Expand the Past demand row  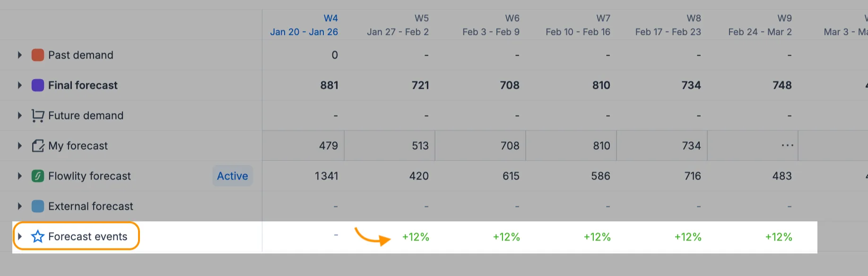pos(20,55)
